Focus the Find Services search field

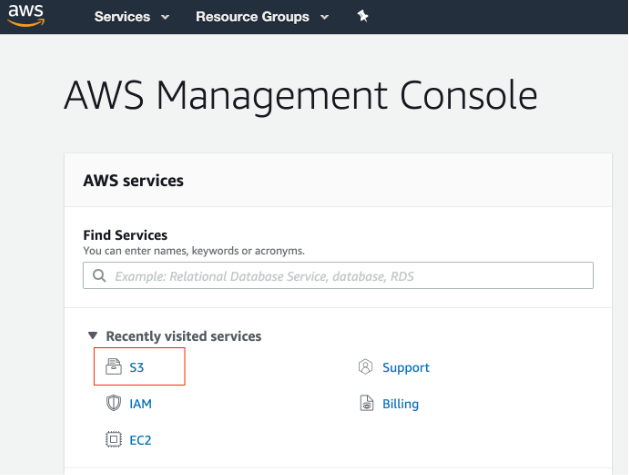point(338,276)
